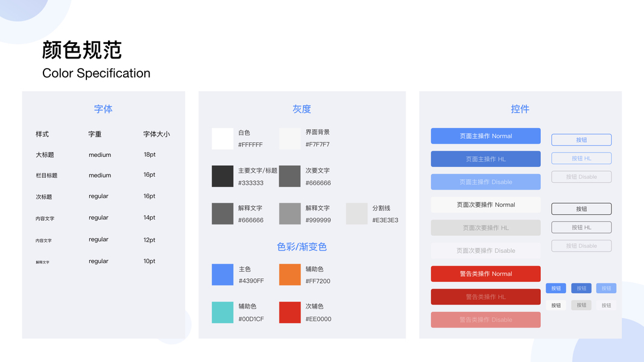Click the #999999 hex label
644x362 pixels.
(x=318, y=220)
